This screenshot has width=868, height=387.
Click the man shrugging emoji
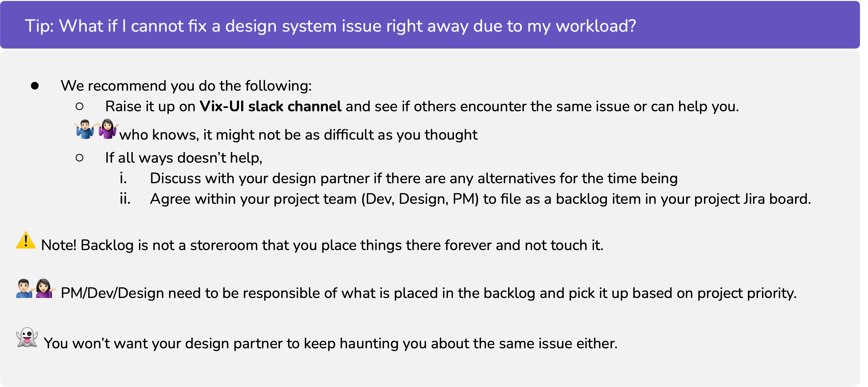click(x=85, y=129)
